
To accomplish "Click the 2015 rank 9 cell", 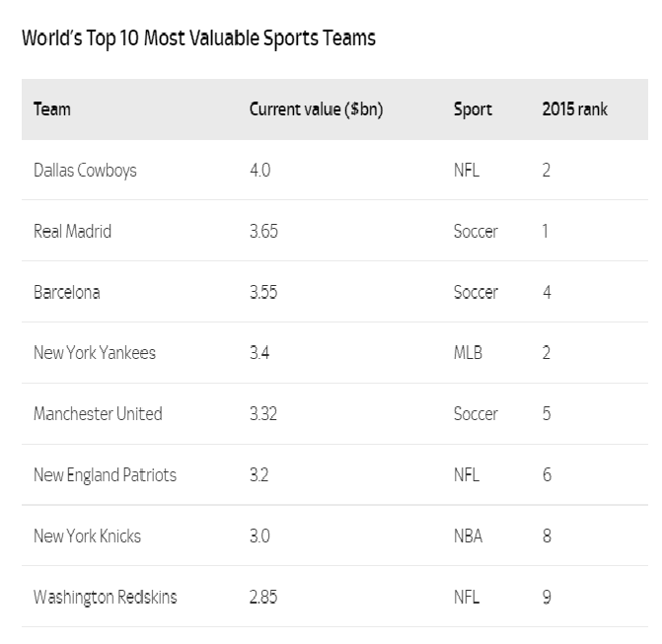I will pos(547,598).
